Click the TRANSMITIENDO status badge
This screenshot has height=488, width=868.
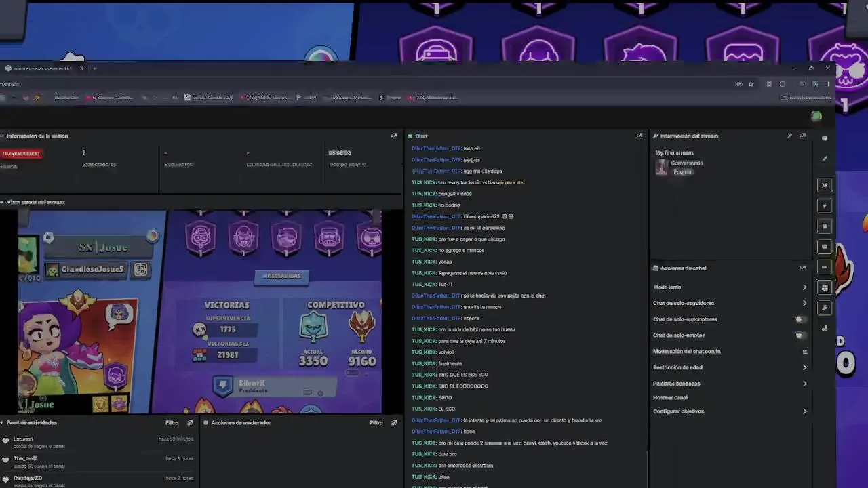pyautogui.click(x=21, y=154)
